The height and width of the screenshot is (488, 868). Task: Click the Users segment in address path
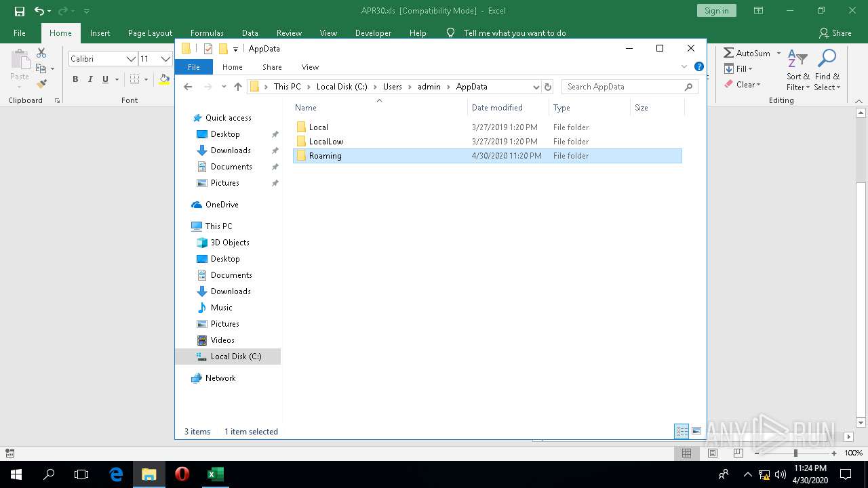click(392, 87)
